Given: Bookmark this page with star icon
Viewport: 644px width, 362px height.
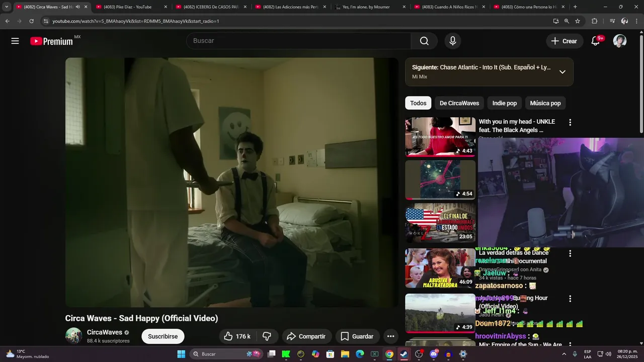Looking at the screenshot, I should [x=578, y=21].
